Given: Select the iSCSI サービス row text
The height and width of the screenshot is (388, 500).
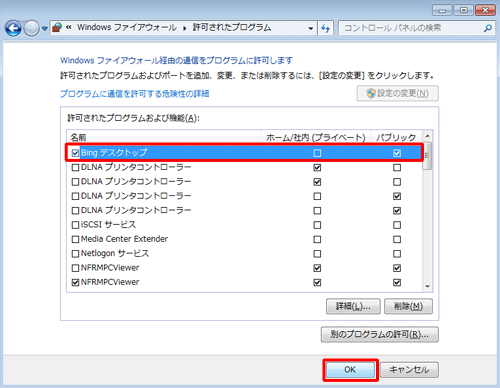Looking at the screenshot, I should pos(108,225).
